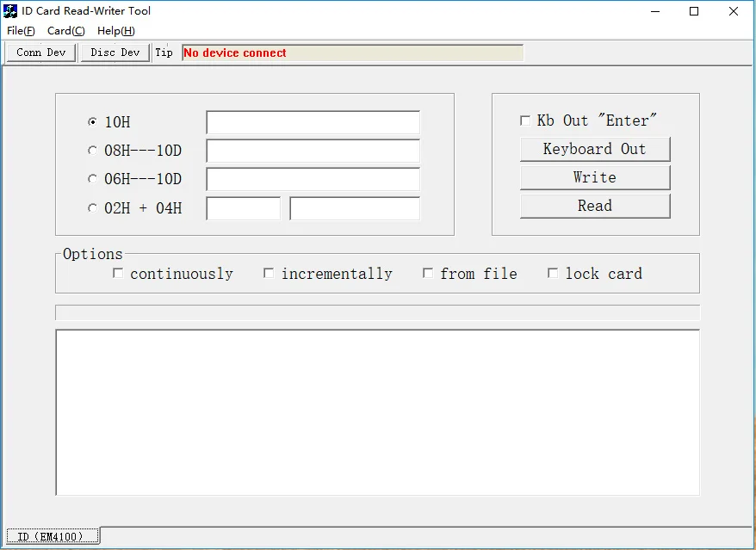Screen dimensions: 756x550
Task: Focus the 08H---10D input field
Action: click(313, 151)
